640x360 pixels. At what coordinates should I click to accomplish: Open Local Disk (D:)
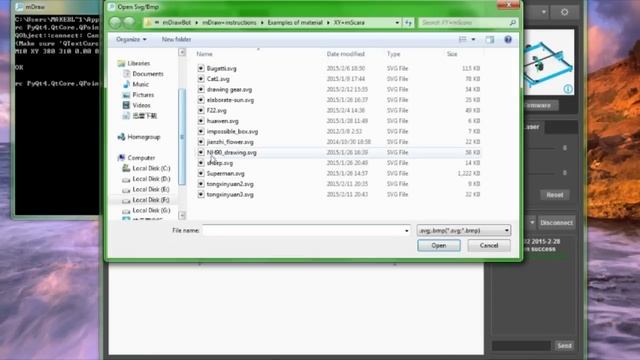pyautogui.click(x=151, y=179)
